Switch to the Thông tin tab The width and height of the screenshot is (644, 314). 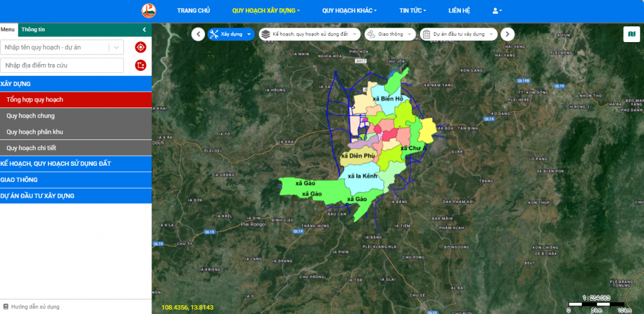(x=33, y=30)
